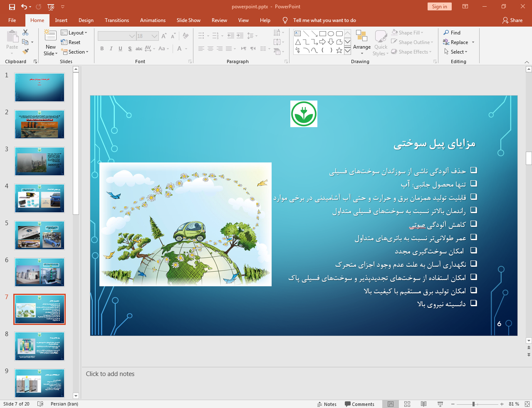Screen dimensions: 532x408
Task: Switch to the Design tab
Action: coord(86,20)
